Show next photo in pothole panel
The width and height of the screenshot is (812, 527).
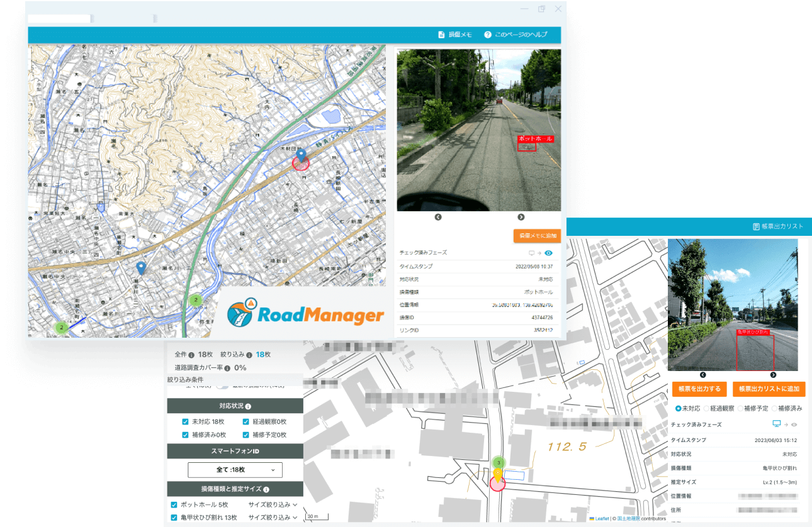(521, 217)
